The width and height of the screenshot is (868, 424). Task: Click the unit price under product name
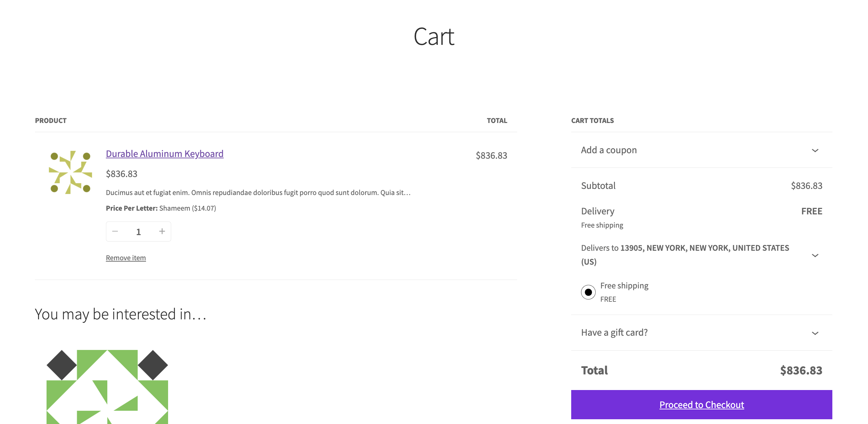122,174
